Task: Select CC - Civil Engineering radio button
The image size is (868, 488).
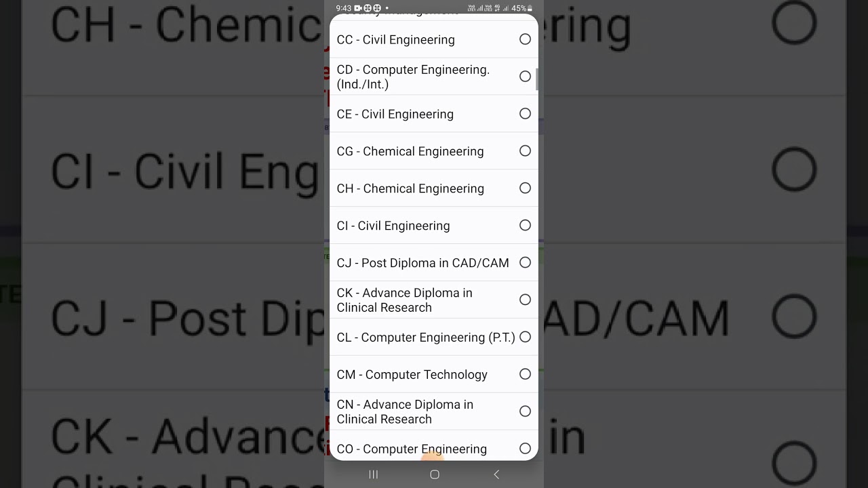Action: click(x=525, y=39)
